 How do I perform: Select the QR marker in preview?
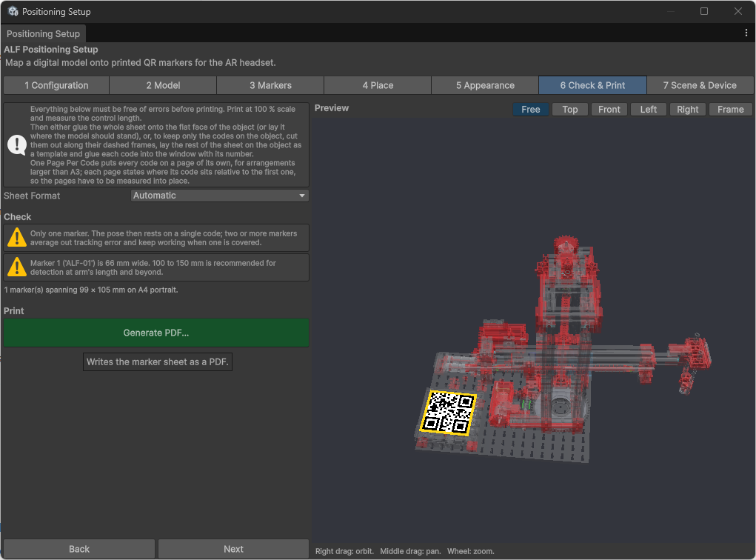pos(448,413)
